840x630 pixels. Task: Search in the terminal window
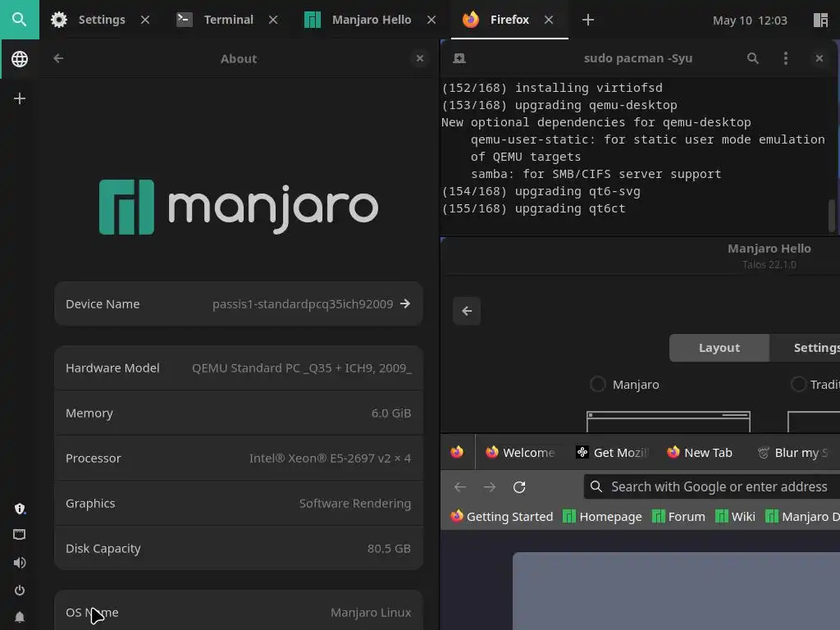click(753, 58)
